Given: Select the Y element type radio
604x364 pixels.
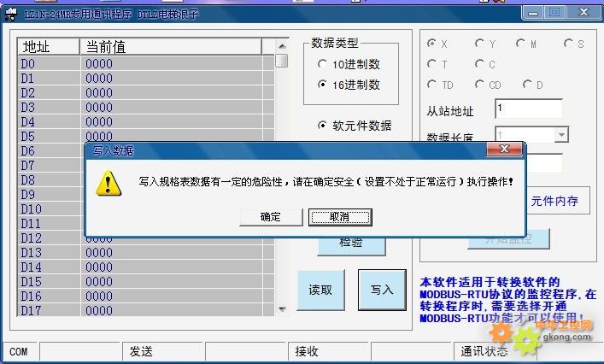Looking at the screenshot, I should 479,44.
